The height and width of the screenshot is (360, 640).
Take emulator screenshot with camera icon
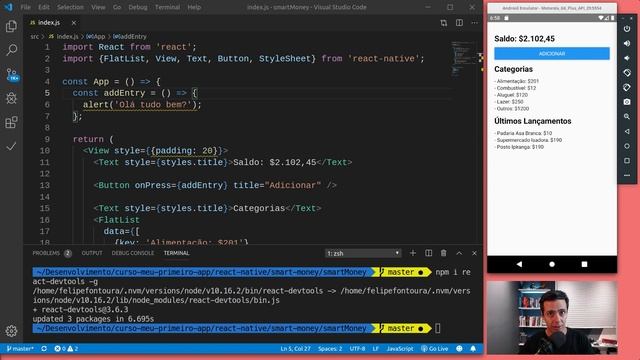point(627,102)
